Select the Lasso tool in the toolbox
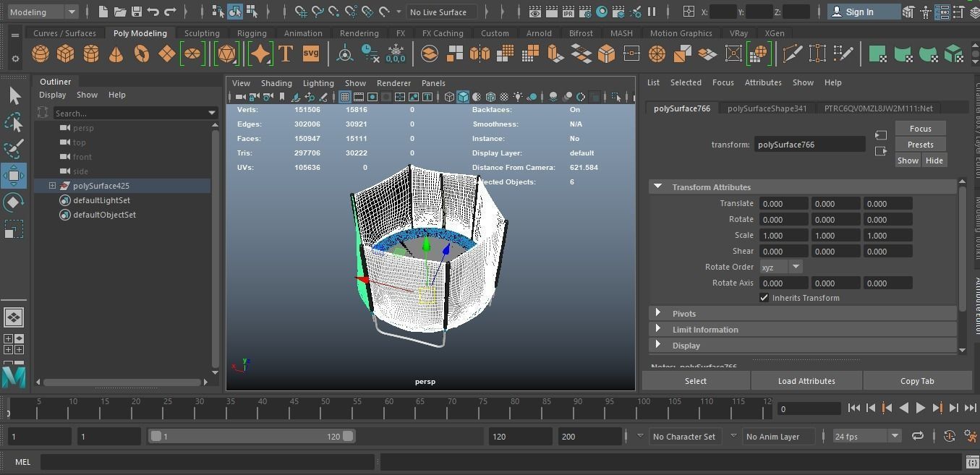 (14, 122)
